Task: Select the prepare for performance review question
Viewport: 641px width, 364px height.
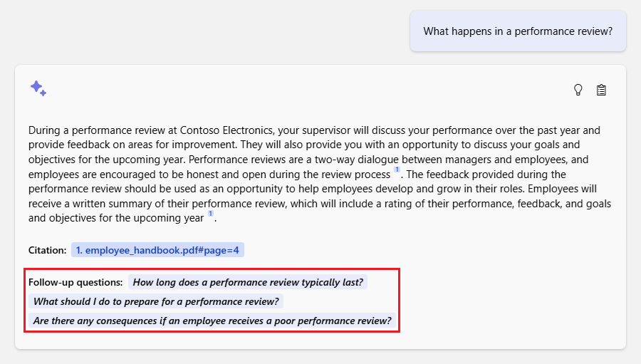Action: pos(156,301)
